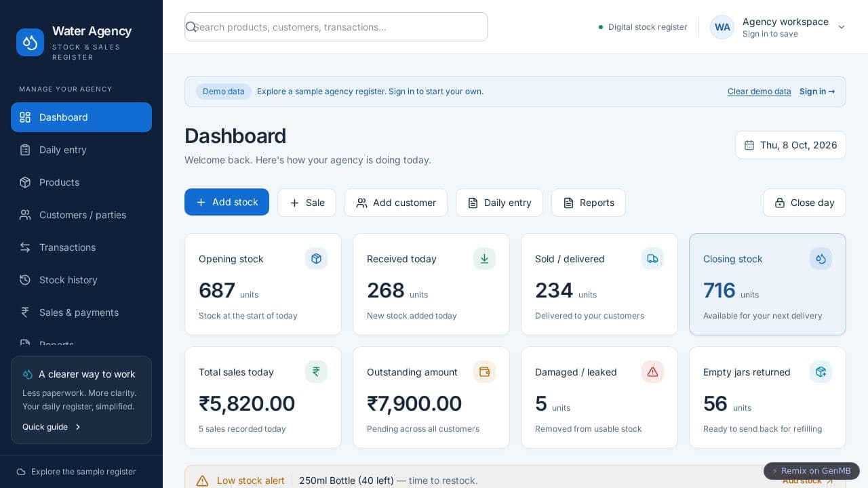Click the Close day button
This screenshot has width=868, height=488.
[x=804, y=203]
